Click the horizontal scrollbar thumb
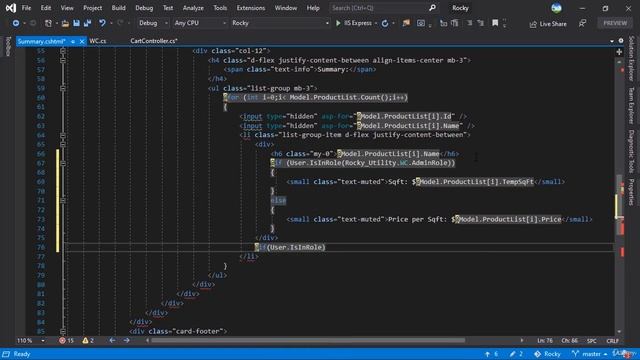This screenshot has height=360, width=640. 308,340
